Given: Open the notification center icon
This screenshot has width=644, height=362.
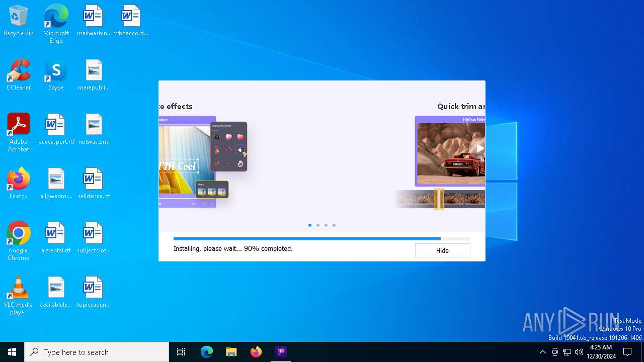Looking at the screenshot, I should point(627,352).
